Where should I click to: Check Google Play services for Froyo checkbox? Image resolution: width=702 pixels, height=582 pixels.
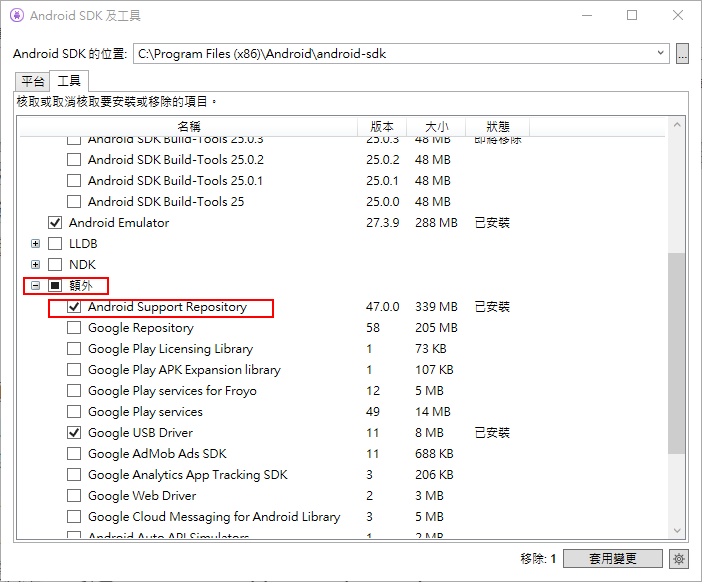coord(74,390)
